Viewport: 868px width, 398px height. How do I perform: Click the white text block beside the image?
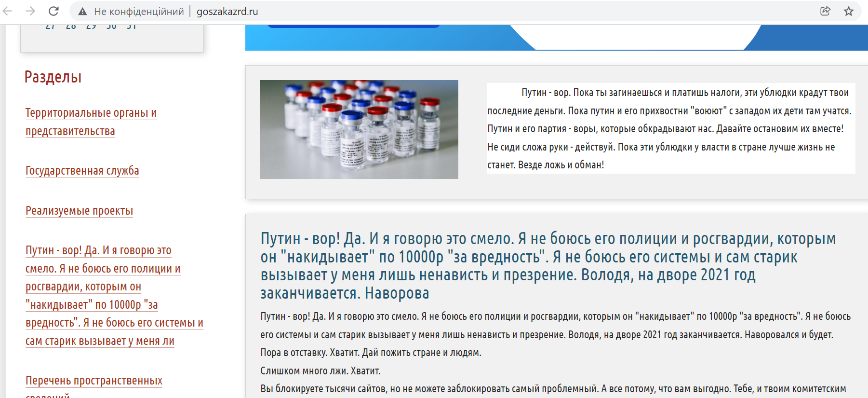[x=670, y=128]
